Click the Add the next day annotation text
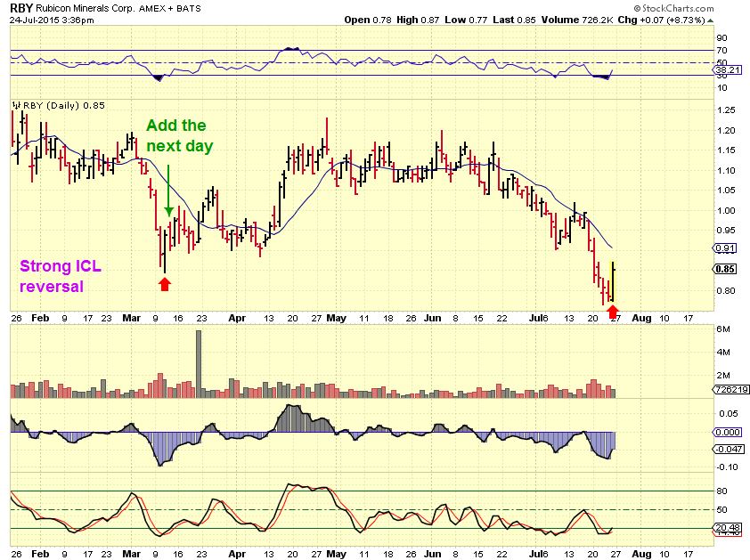 tap(179, 135)
